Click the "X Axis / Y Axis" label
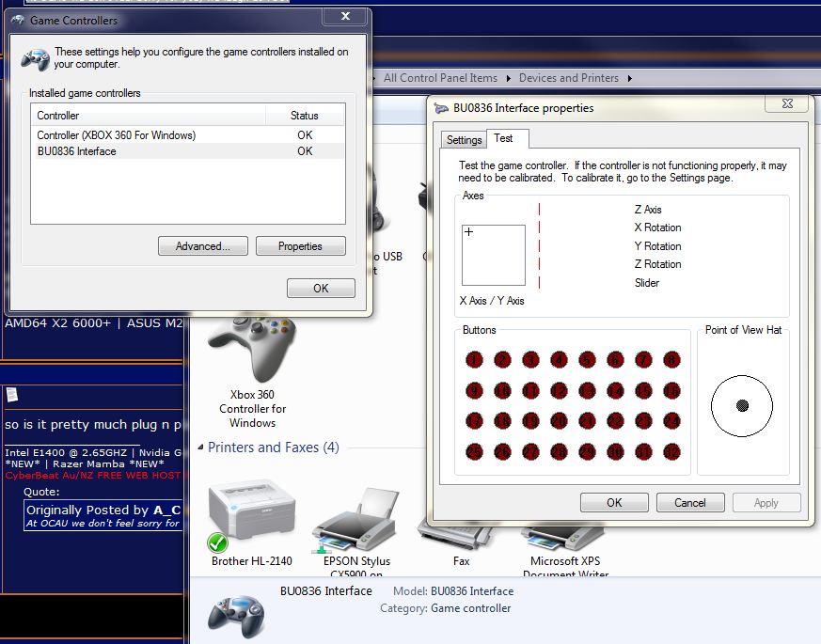This screenshot has height=644, width=821. 492,301
